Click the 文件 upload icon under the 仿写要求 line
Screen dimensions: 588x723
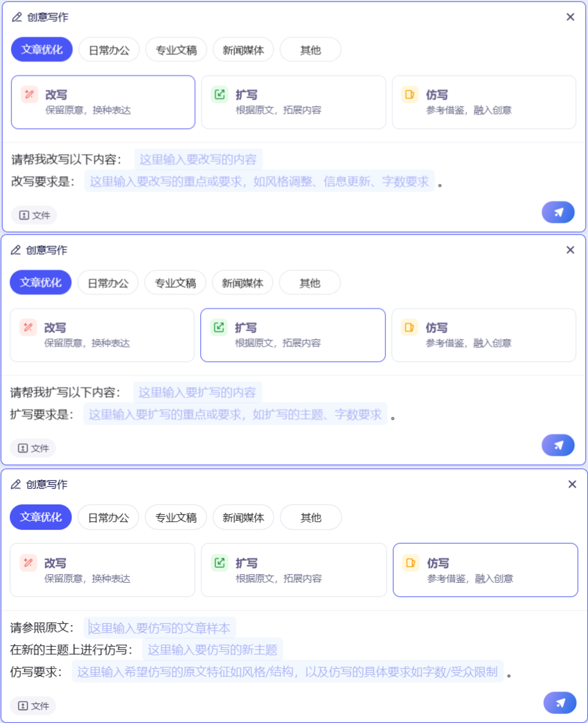(x=23, y=706)
